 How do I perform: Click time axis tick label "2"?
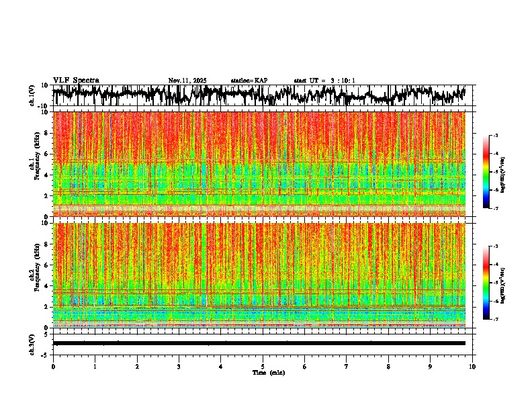point(137,367)
